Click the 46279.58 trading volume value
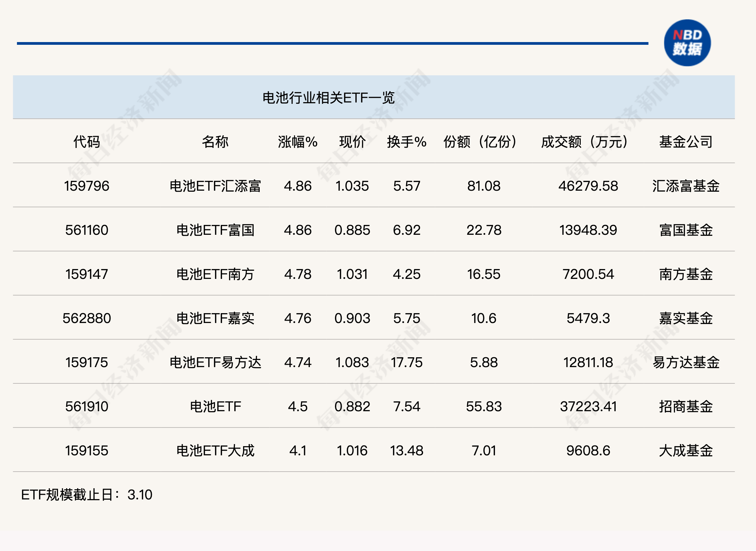The width and height of the screenshot is (756, 551). [588, 186]
